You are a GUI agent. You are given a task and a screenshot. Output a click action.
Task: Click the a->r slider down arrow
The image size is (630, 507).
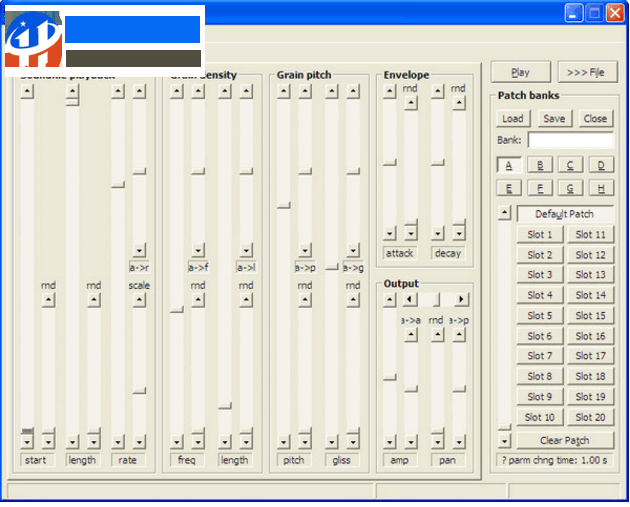point(139,250)
